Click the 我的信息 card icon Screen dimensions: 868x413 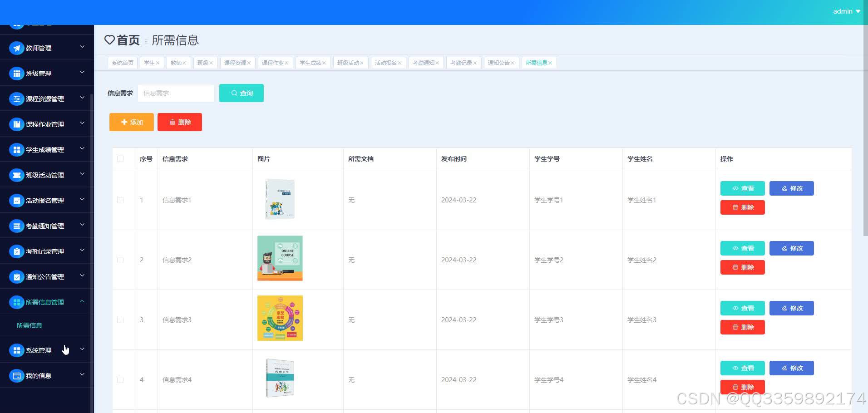(x=17, y=376)
